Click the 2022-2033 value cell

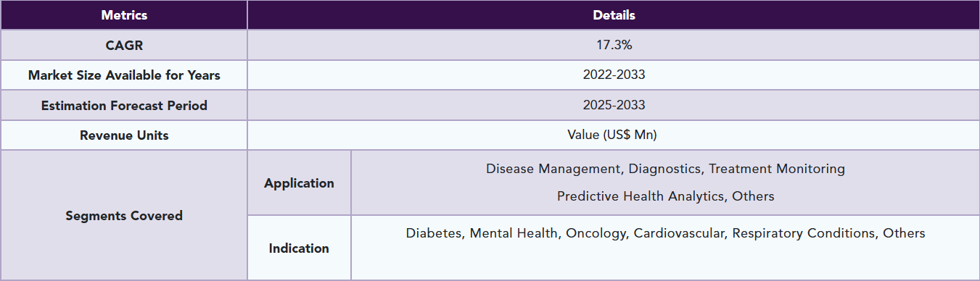tap(614, 75)
